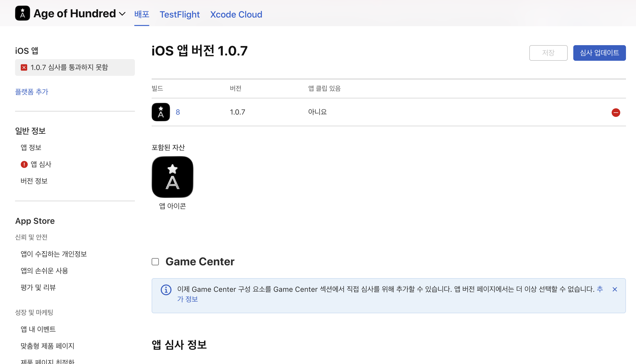Open 버전 정보 in the sidebar

tap(34, 181)
